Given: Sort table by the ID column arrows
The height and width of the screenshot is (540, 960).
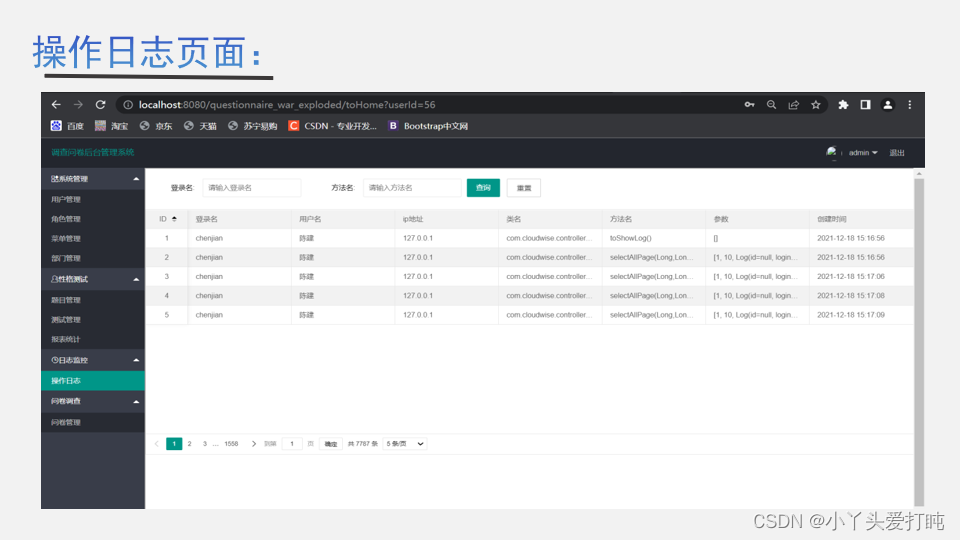Looking at the screenshot, I should pos(174,219).
